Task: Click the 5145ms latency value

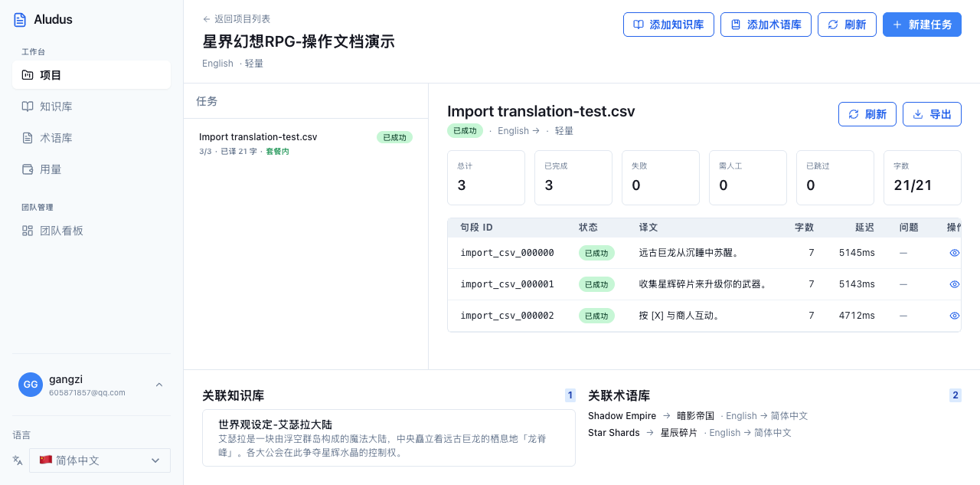Action: [x=857, y=253]
